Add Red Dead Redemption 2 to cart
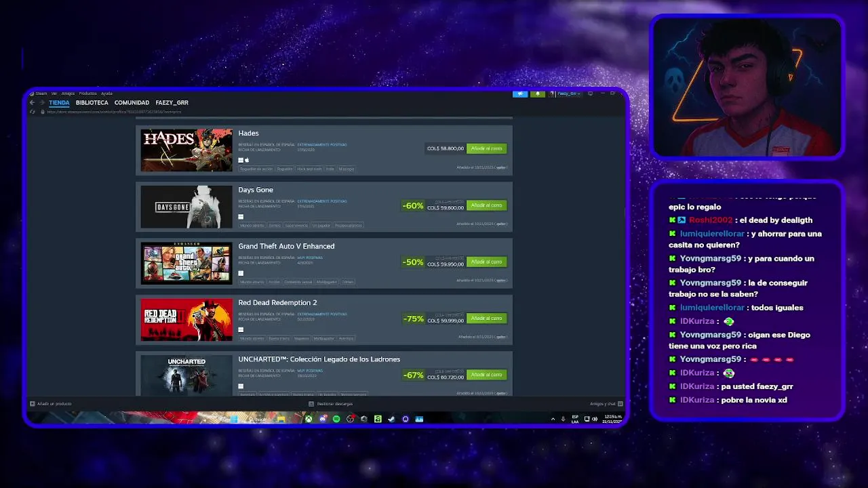The height and width of the screenshot is (488, 868). (x=486, y=318)
